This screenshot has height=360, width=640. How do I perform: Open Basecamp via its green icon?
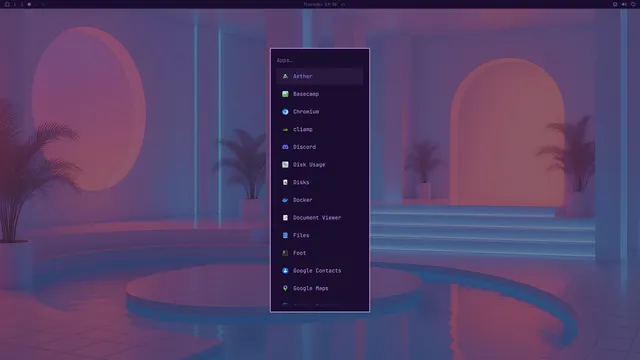(x=285, y=94)
